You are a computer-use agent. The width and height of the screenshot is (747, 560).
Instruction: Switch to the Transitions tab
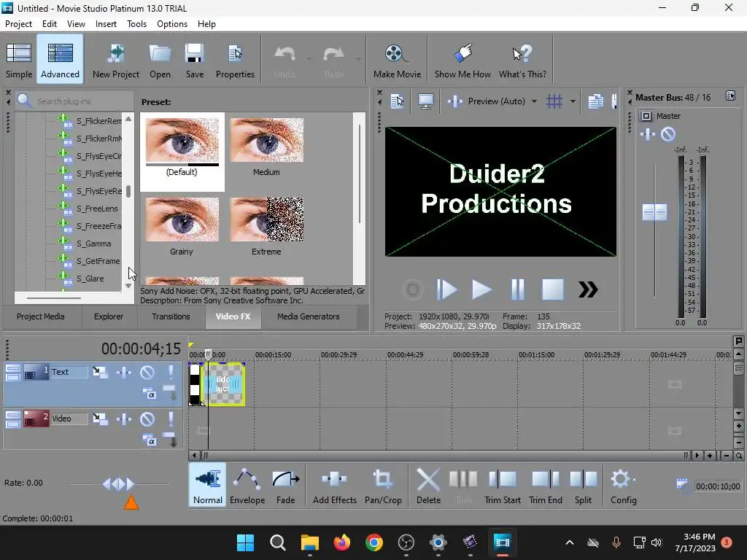click(171, 316)
